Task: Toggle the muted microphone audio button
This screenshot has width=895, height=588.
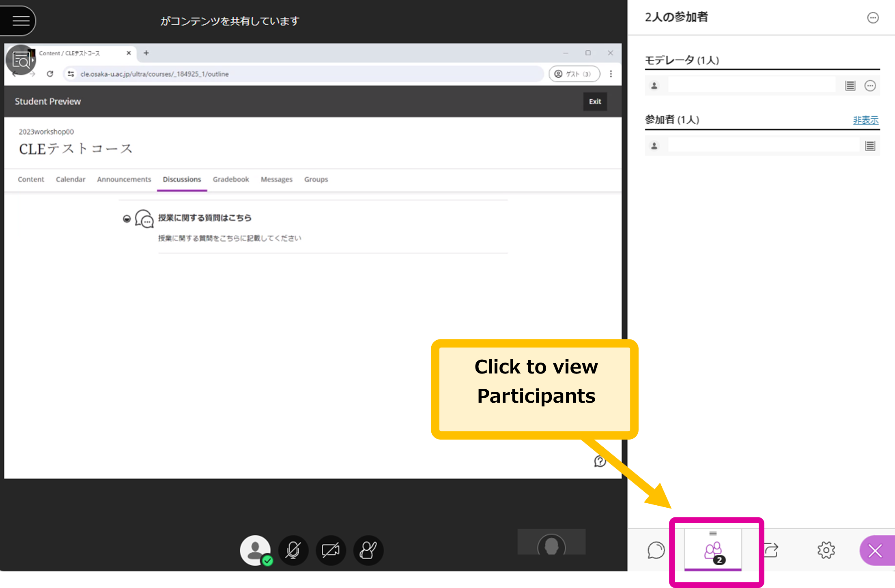Action: (293, 550)
